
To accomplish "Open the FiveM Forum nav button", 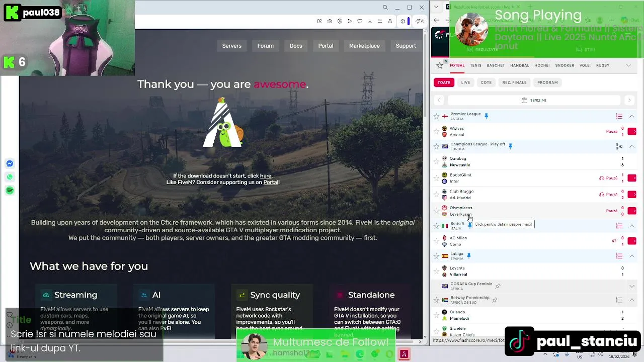I will (266, 46).
